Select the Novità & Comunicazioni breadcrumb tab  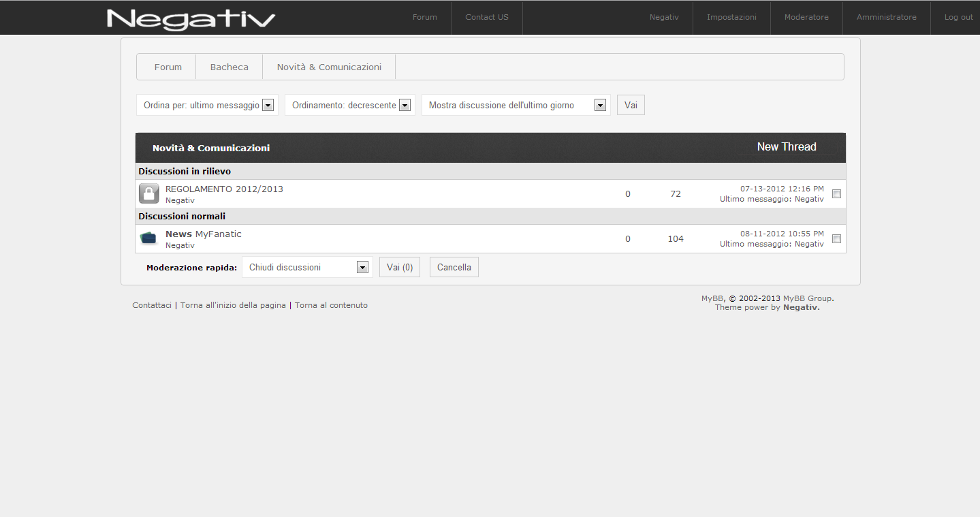tap(329, 67)
